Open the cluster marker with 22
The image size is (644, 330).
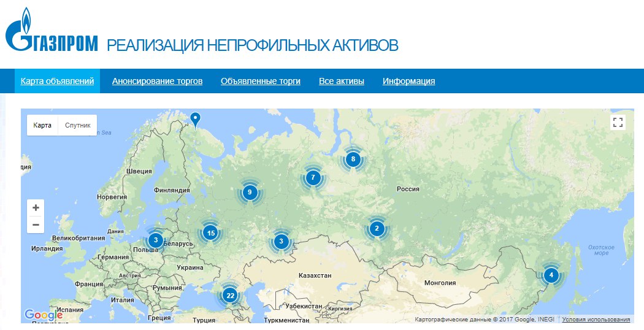pos(230,296)
